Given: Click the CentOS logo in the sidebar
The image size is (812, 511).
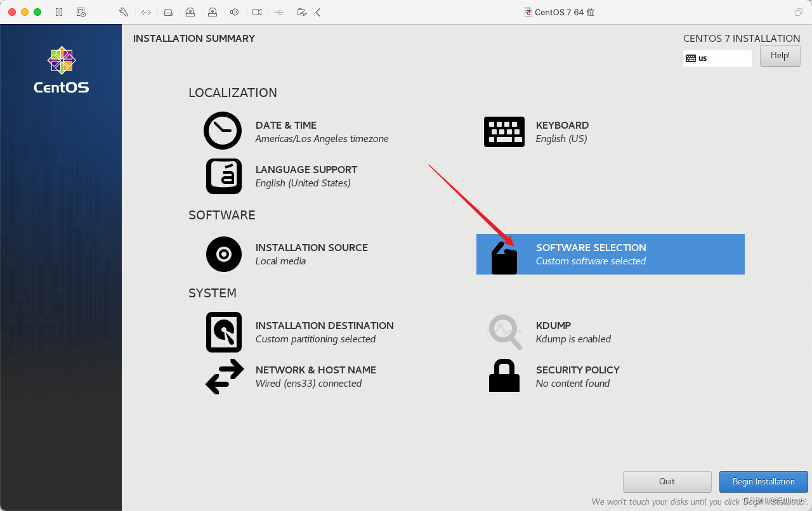Looking at the screenshot, I should pos(62,70).
